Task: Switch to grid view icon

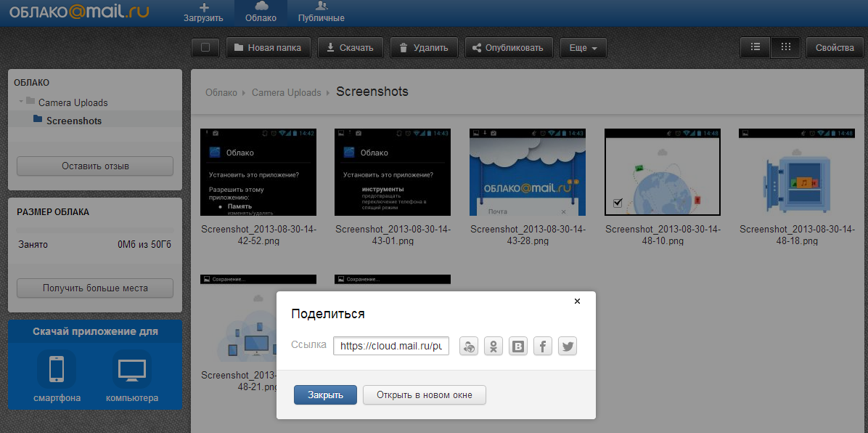Action: click(x=785, y=47)
